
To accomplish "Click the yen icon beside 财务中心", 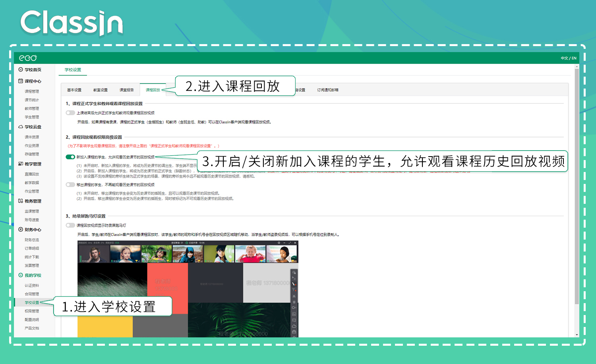I will click(21, 229).
